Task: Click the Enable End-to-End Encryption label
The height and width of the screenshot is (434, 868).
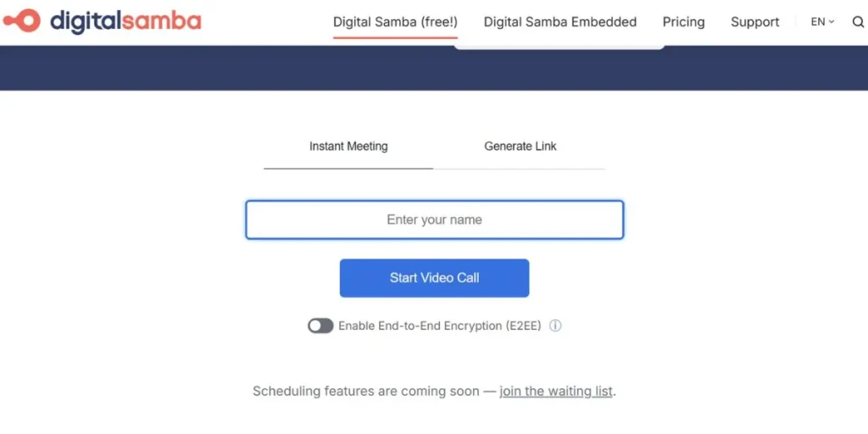Action: point(439,325)
